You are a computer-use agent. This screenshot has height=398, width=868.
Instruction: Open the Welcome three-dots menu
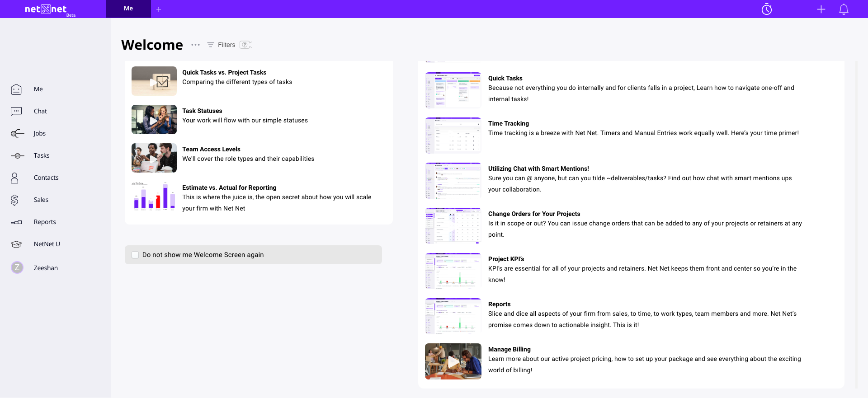click(x=195, y=45)
